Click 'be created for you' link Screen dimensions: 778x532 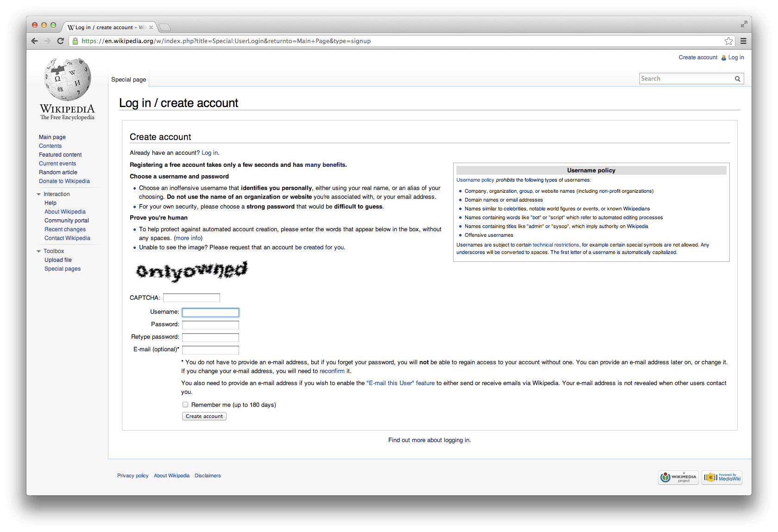(319, 247)
